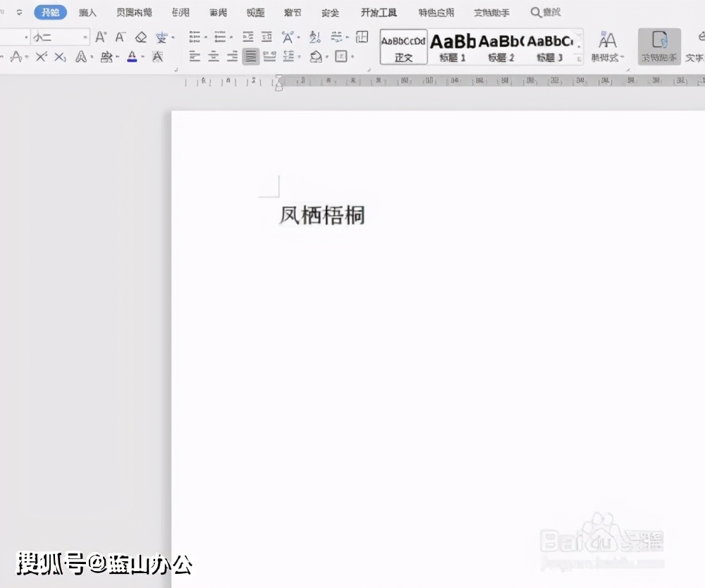Image resolution: width=705 pixels, height=588 pixels.
Task: Toggle show/hide paragraph marks
Action: (x=336, y=37)
